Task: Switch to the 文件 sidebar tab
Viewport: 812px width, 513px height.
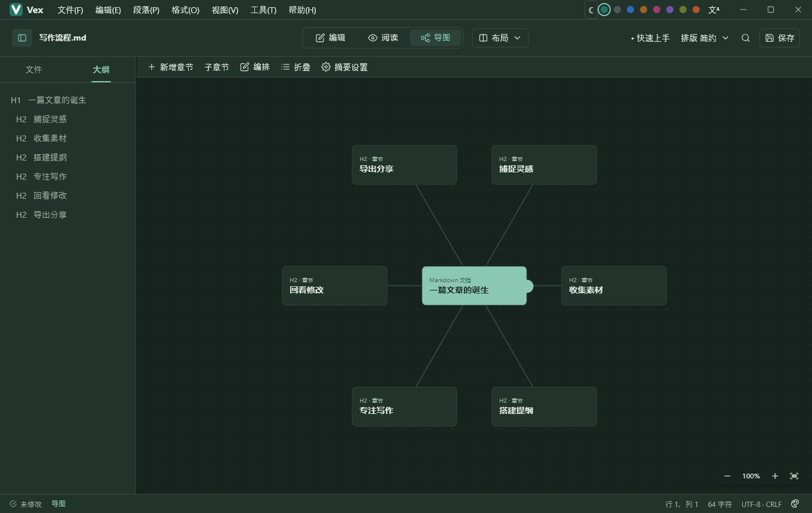Action: [x=34, y=69]
